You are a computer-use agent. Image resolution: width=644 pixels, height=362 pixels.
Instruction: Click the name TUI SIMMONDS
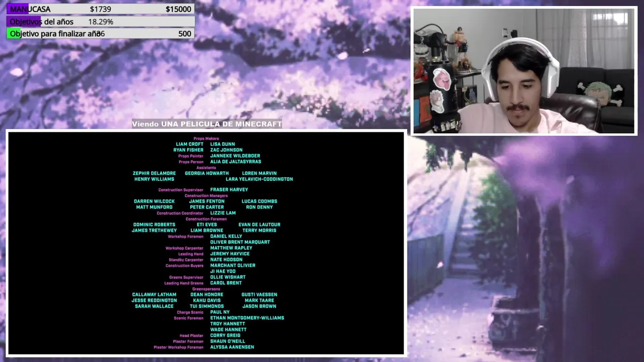[207, 306]
